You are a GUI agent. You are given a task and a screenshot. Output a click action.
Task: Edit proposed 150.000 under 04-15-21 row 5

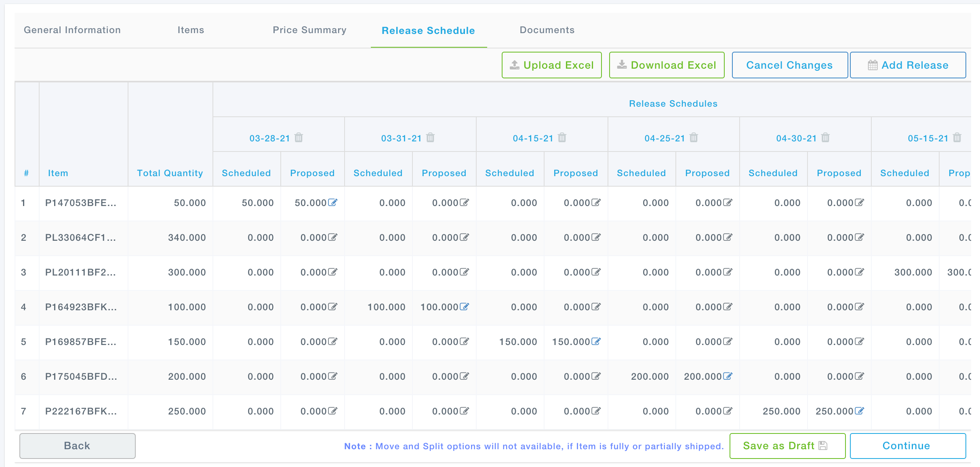point(596,341)
